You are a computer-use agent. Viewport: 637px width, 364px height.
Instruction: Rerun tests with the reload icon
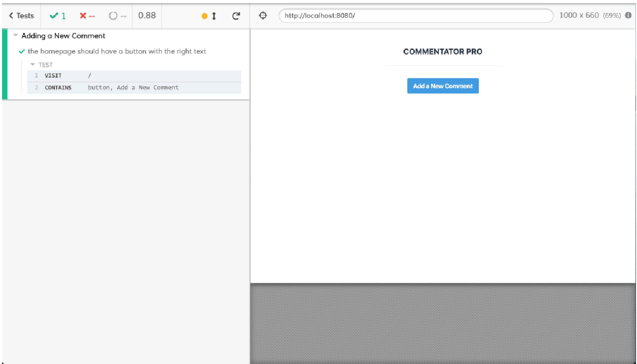(x=236, y=16)
